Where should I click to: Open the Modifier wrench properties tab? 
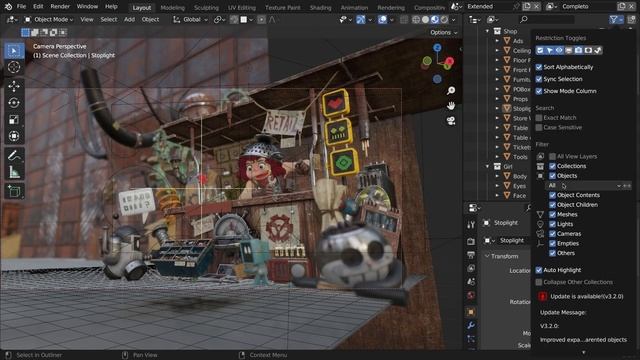point(471,326)
